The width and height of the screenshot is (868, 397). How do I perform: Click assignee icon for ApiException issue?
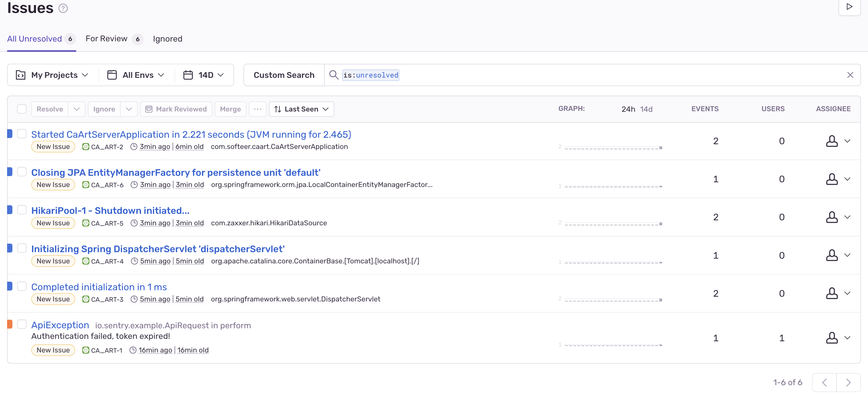point(832,338)
